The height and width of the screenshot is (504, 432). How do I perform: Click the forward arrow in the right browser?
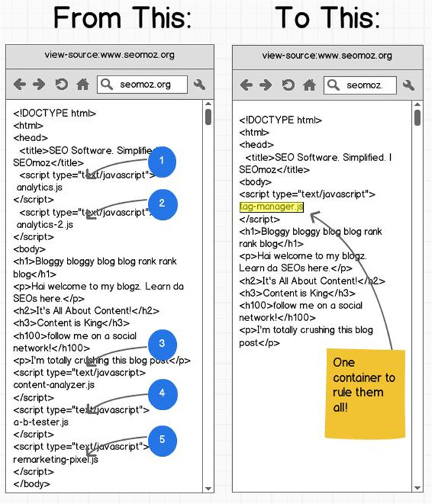pos(266,85)
